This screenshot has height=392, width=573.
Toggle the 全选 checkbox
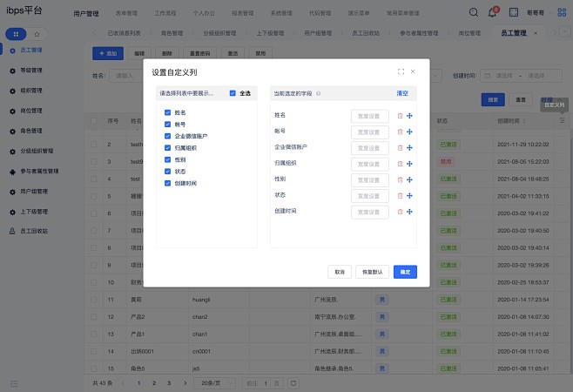[x=233, y=93]
